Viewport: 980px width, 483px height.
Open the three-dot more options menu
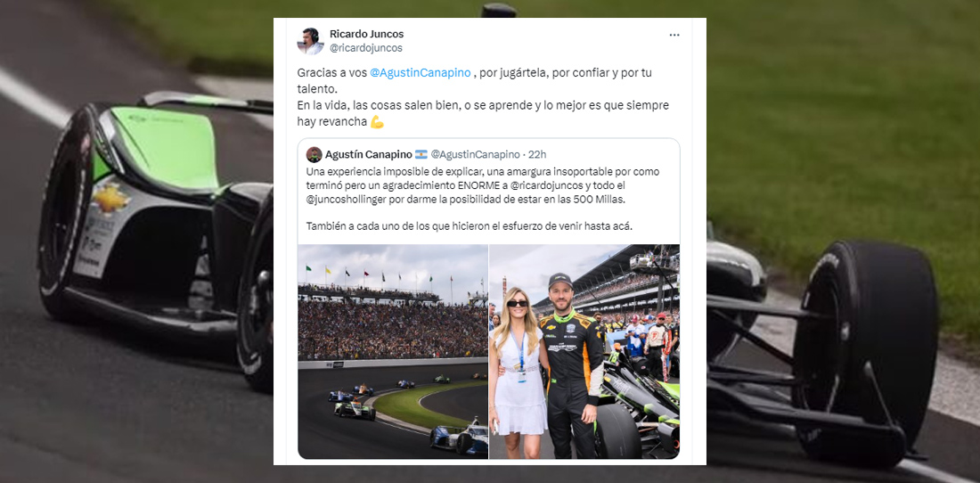674,36
